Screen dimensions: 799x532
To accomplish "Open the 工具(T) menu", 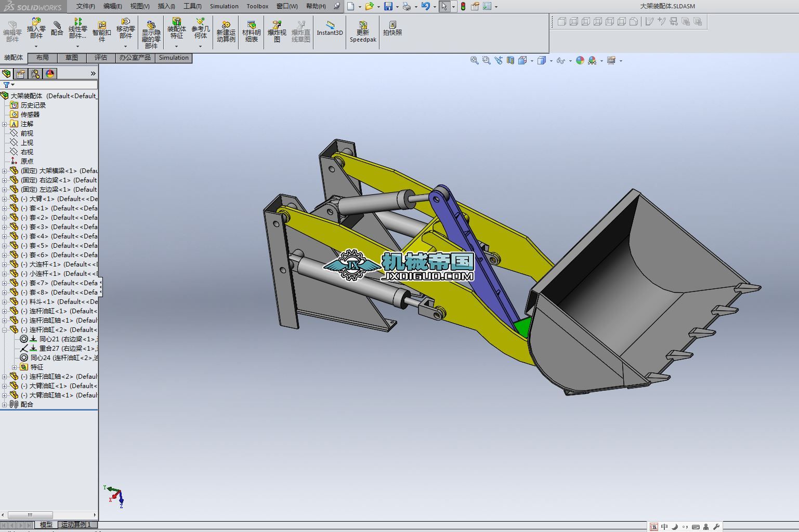I will 192,6.
